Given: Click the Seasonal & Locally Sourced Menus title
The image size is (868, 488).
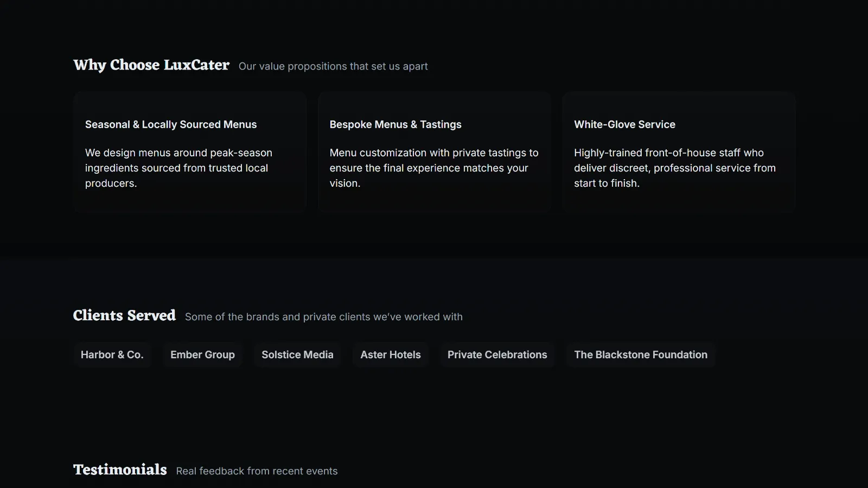Looking at the screenshot, I should [x=171, y=124].
